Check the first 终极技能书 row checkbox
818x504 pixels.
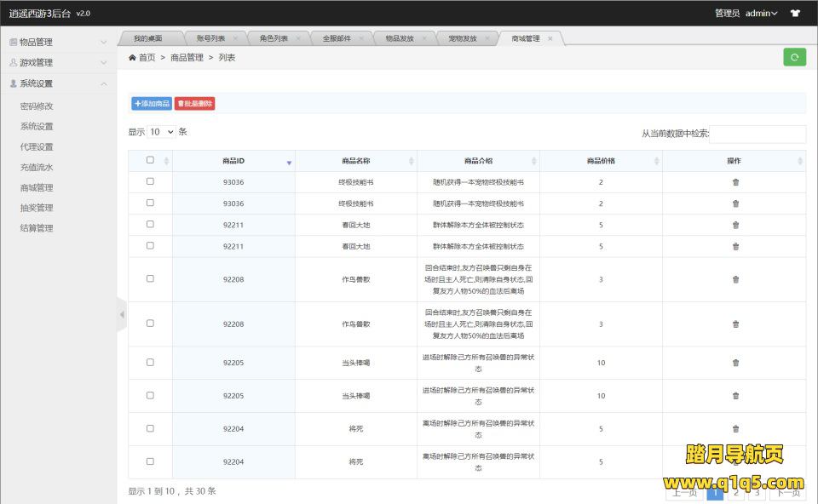coord(150,181)
